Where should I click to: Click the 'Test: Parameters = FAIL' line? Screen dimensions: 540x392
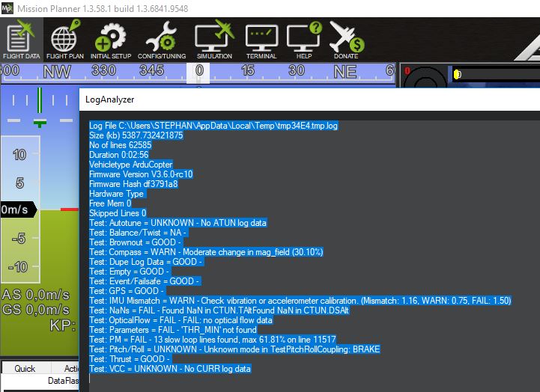click(x=173, y=330)
